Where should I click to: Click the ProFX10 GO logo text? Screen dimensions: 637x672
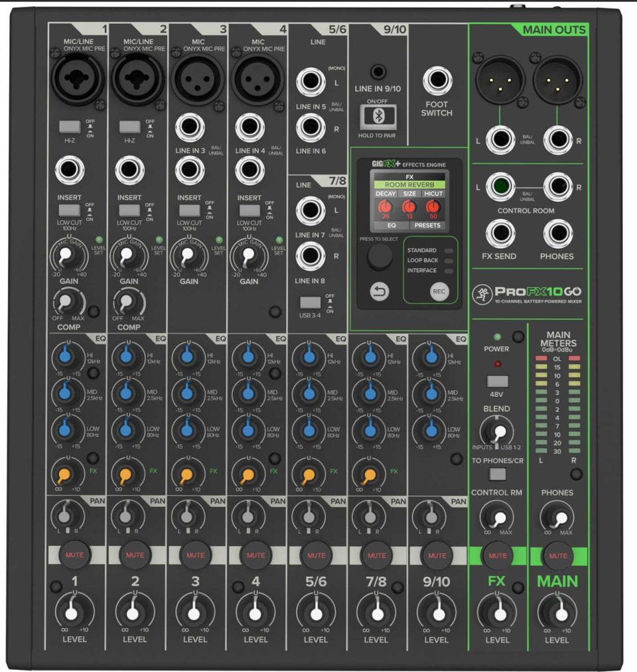coord(538,291)
